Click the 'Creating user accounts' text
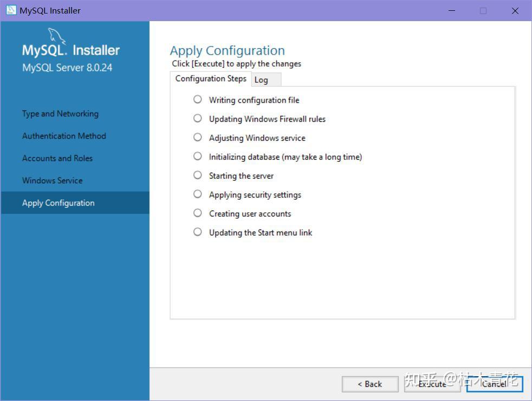 (250, 214)
